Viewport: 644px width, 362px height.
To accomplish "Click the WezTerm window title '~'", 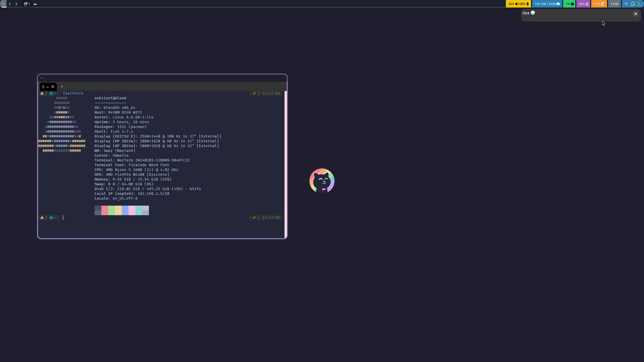I will tap(42, 78).
